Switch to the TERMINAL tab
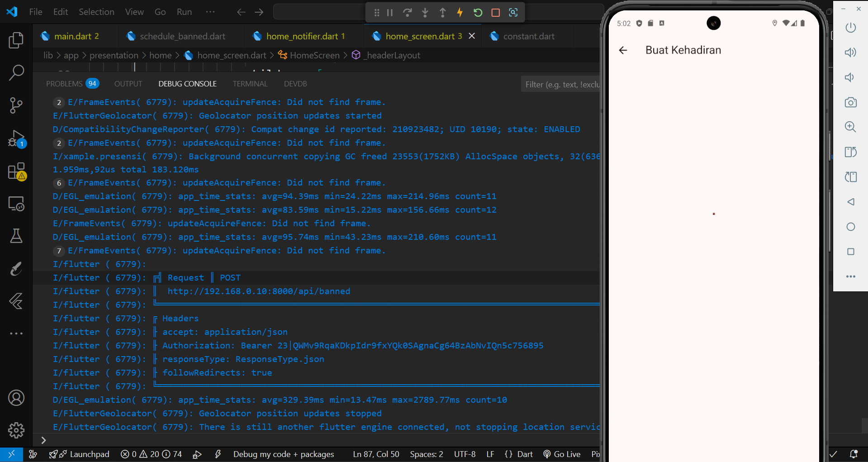This screenshot has height=462, width=868. 250,83
